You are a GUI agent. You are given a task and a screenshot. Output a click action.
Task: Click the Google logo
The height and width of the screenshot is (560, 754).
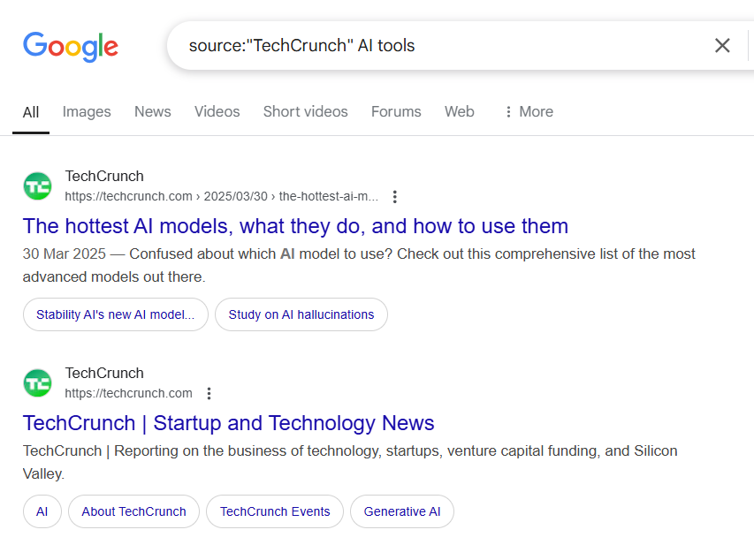pyautogui.click(x=71, y=47)
